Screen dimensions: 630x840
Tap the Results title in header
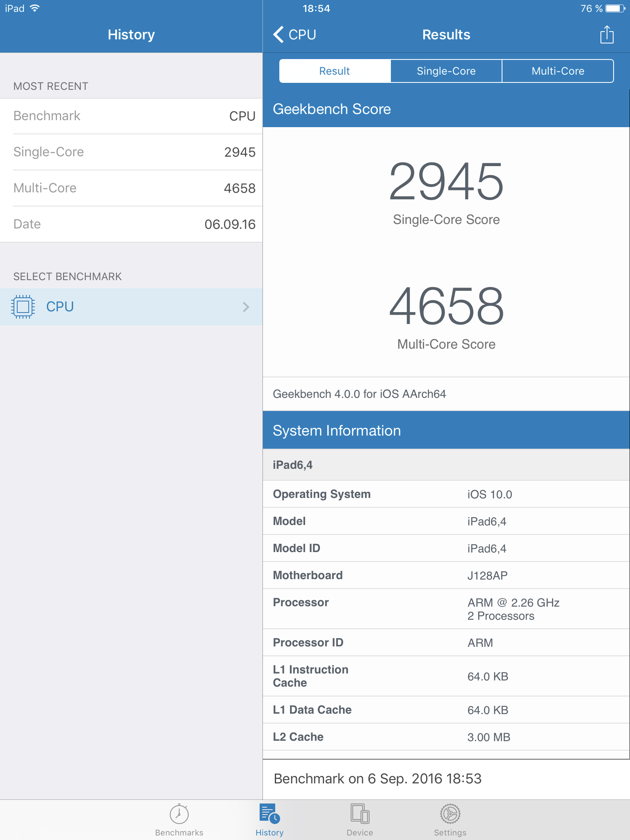(446, 34)
